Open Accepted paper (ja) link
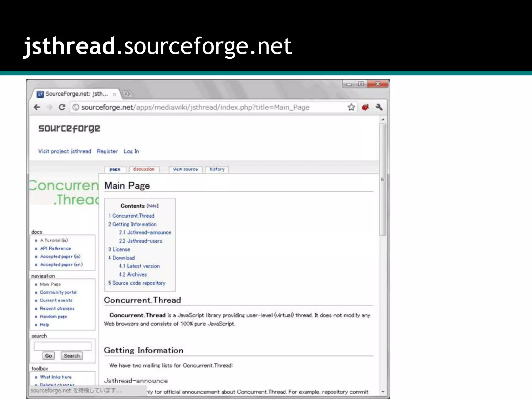The width and height of the screenshot is (532, 399). coord(60,256)
